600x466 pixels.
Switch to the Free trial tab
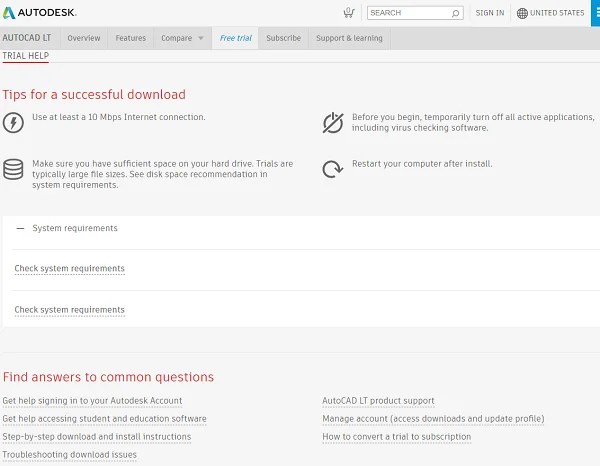tap(235, 38)
